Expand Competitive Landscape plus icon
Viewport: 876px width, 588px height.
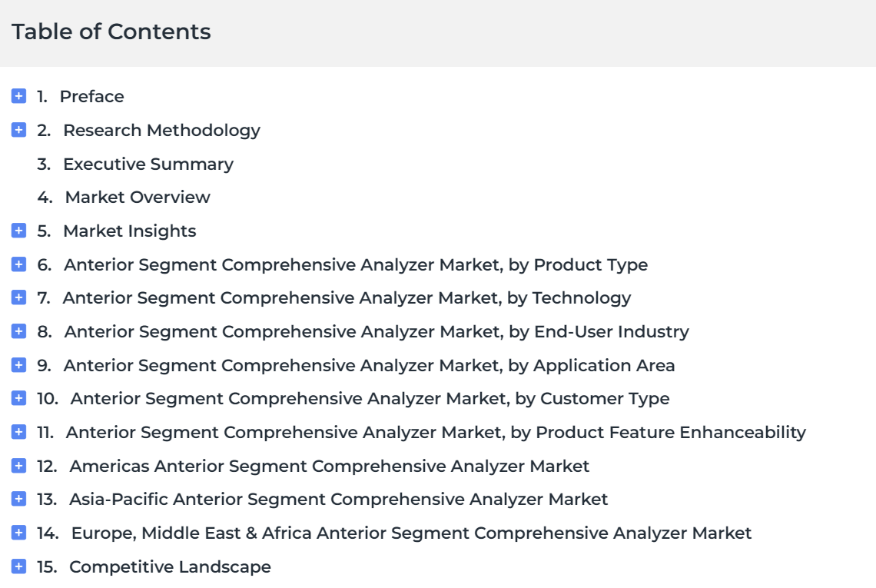click(18, 566)
